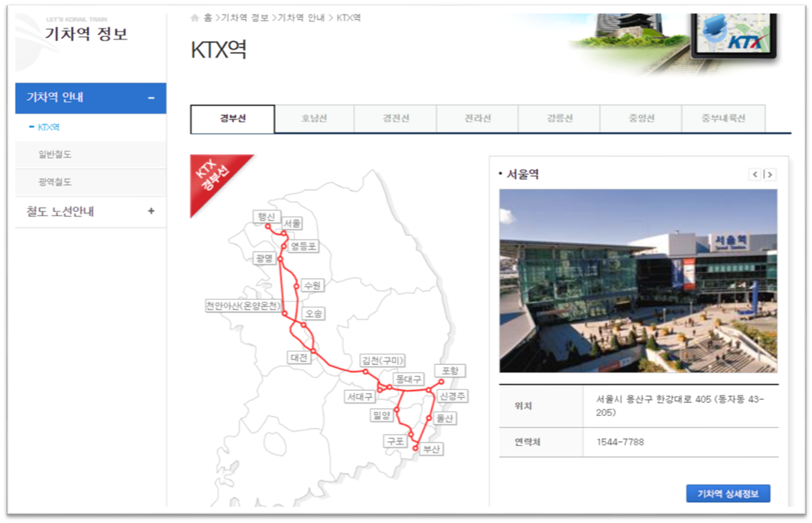This screenshot has height=523, width=812.
Task: Select the 중앙선 tab
Action: tap(641, 118)
